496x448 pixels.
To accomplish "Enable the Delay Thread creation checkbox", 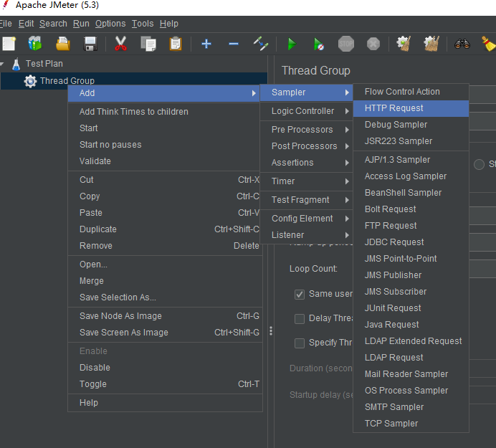I will tap(300, 318).
